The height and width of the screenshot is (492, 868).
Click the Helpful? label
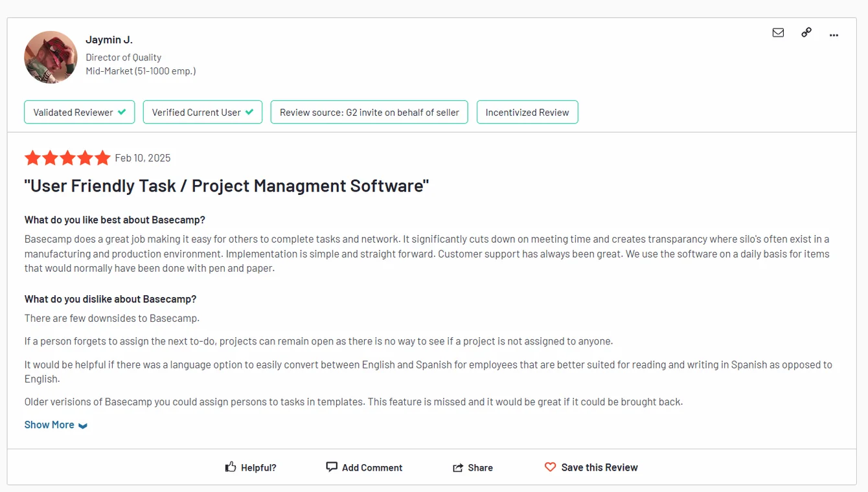coord(258,467)
